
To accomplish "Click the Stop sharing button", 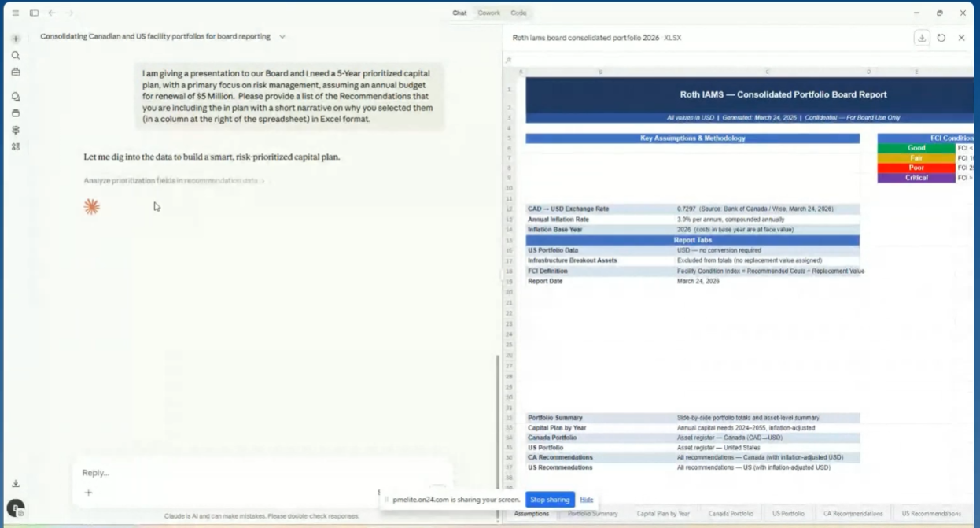I will [x=550, y=500].
